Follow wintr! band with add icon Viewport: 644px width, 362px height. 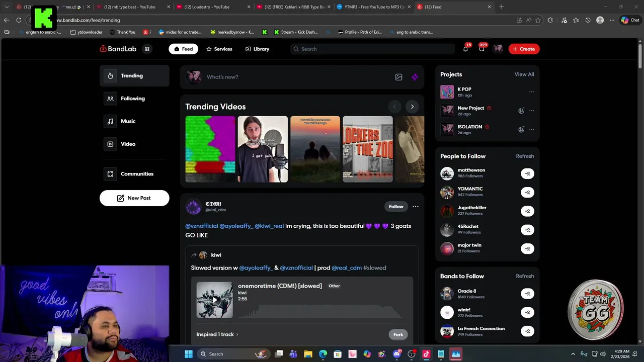pyautogui.click(x=527, y=312)
